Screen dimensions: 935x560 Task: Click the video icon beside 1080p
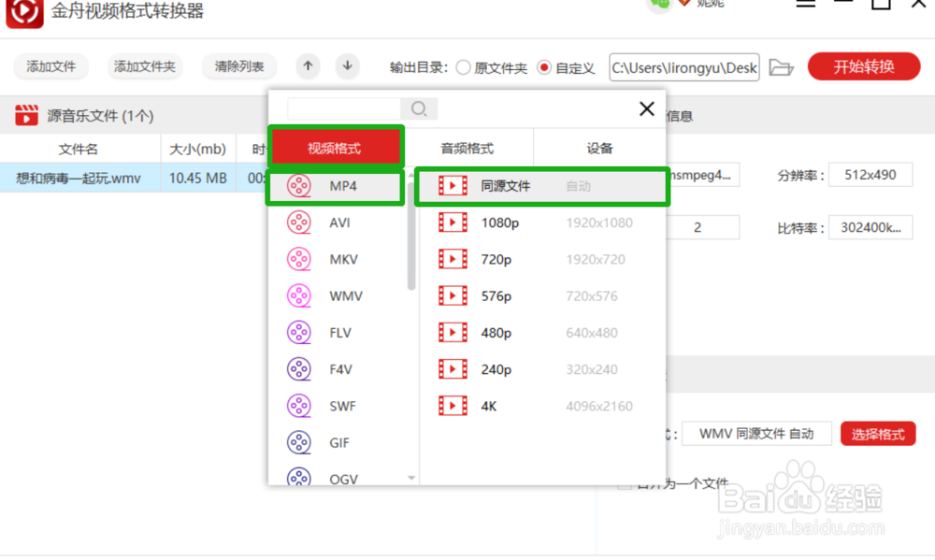coord(453,223)
